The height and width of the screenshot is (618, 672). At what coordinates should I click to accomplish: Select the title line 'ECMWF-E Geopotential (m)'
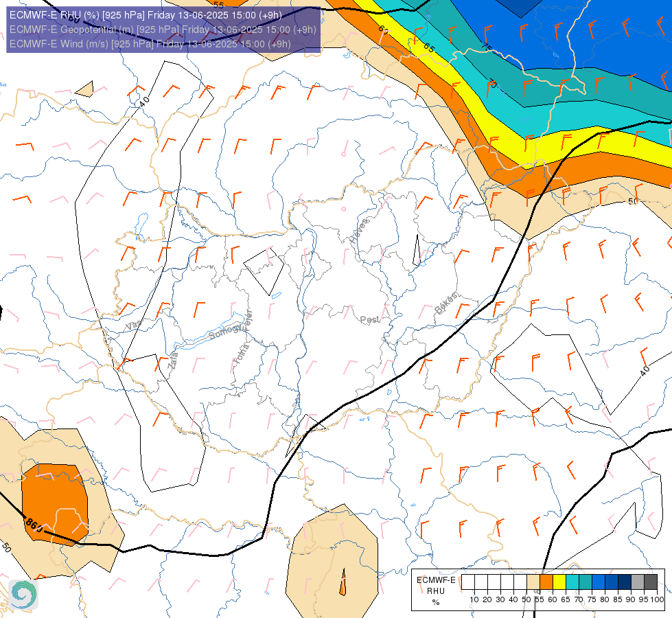tap(163, 30)
